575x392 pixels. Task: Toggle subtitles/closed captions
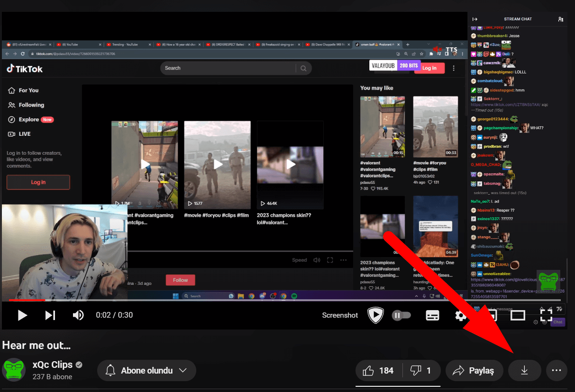432,316
